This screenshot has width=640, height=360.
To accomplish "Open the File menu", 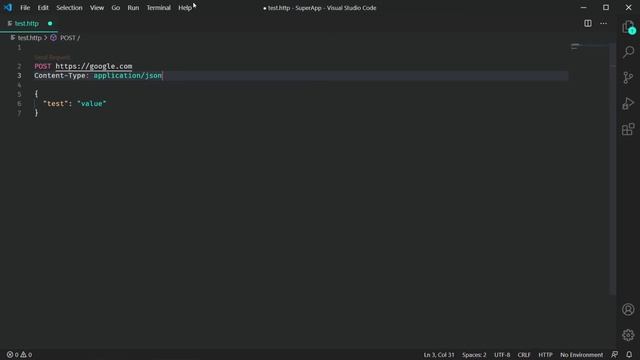I will 25,8.
